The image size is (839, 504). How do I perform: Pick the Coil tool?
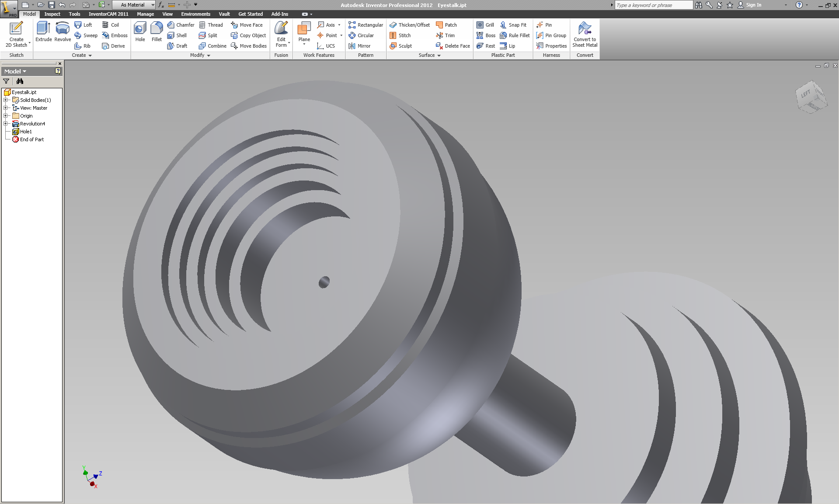pyautogui.click(x=110, y=25)
